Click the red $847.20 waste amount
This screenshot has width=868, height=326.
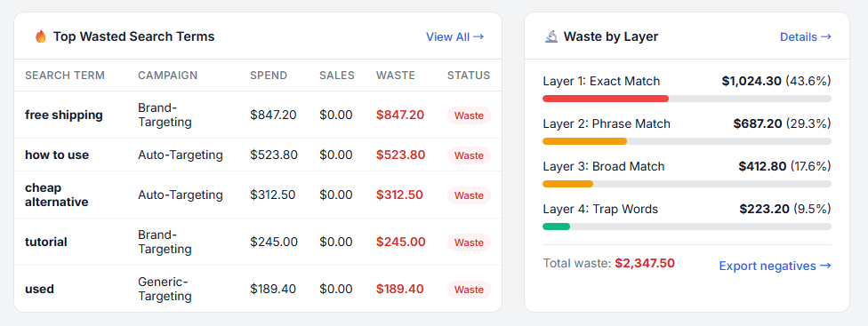(x=400, y=115)
